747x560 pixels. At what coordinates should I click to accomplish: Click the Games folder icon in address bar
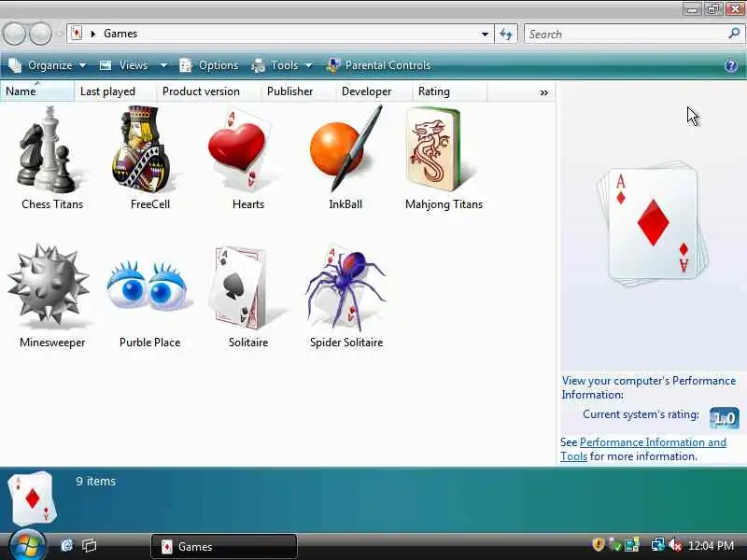click(77, 34)
